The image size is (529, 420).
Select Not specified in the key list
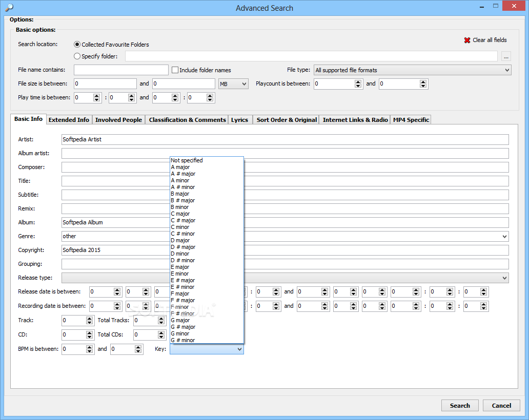coord(187,160)
